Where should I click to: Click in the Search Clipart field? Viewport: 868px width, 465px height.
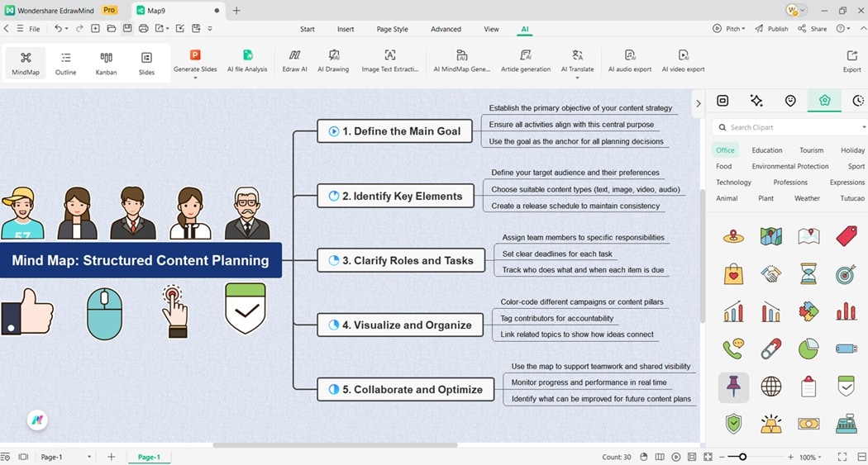[789, 127]
